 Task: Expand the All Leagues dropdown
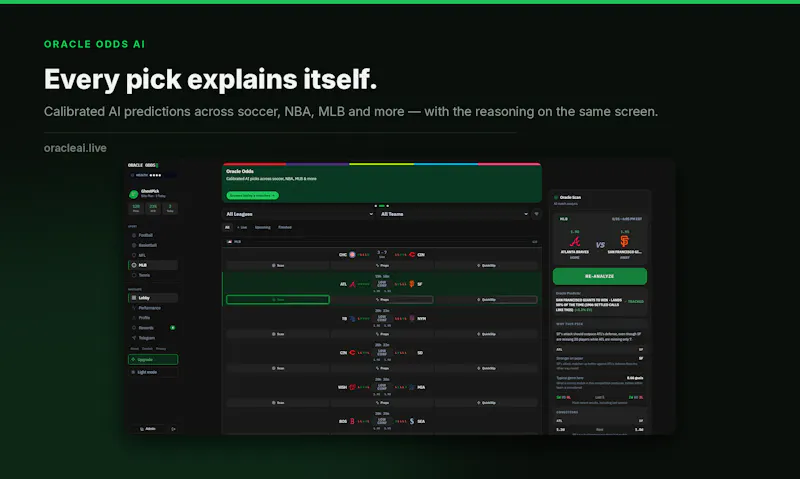click(299, 214)
